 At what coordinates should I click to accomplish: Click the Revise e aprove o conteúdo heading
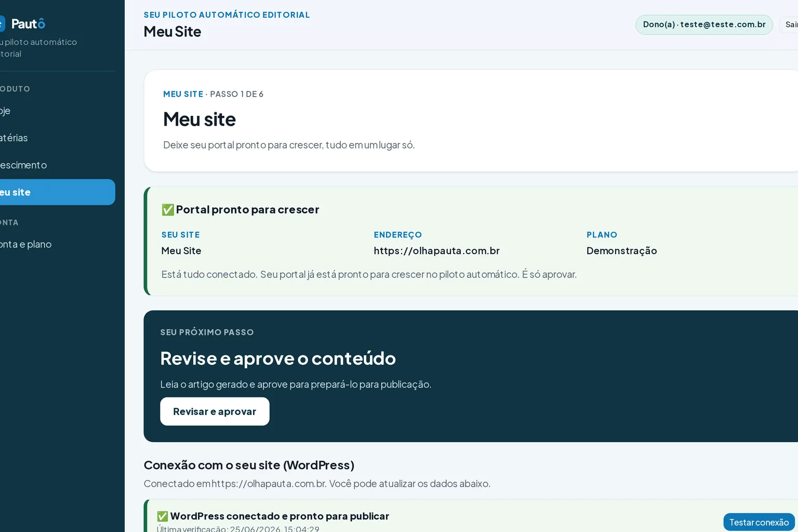(x=278, y=358)
